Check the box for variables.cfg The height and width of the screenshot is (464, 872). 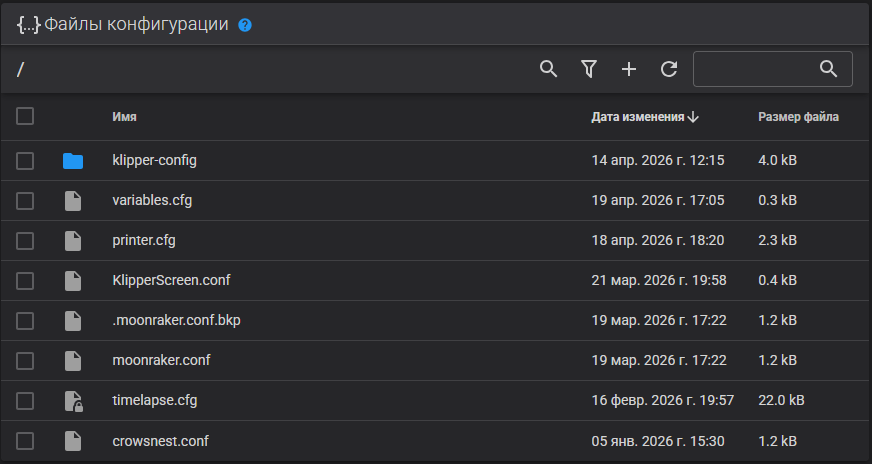click(25, 201)
